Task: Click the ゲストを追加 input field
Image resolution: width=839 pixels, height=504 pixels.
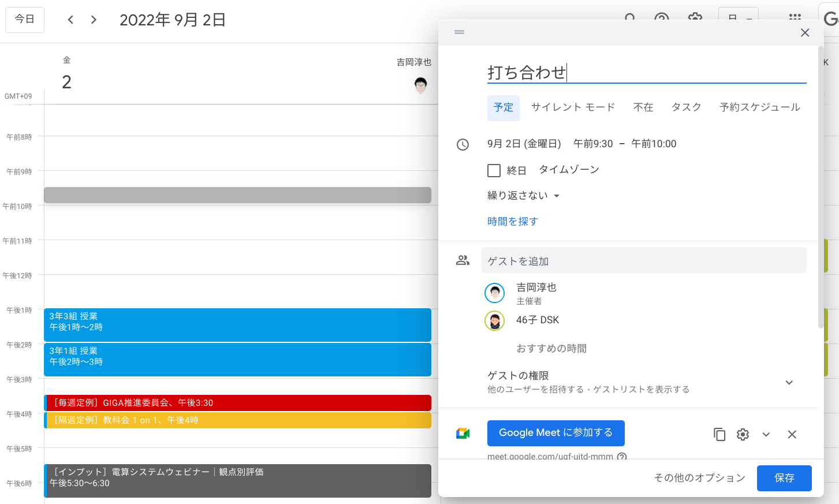Action: click(644, 260)
